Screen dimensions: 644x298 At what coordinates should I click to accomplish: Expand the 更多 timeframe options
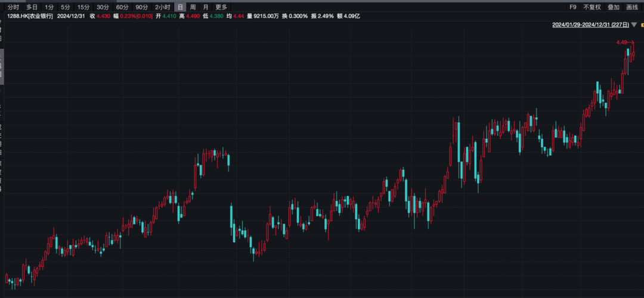point(221,7)
